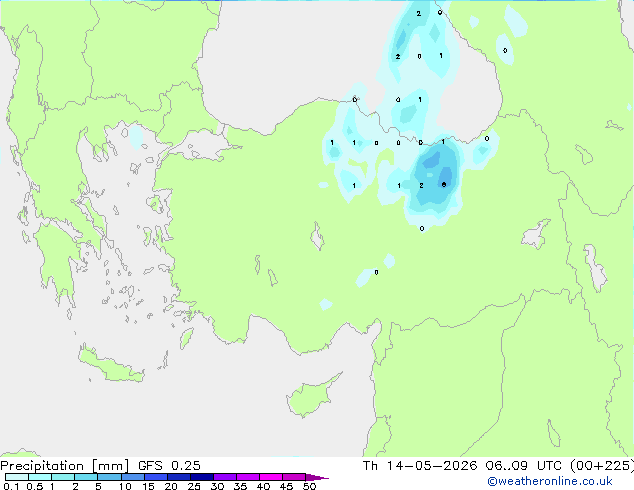Click the 30–35 mm purple legend swatch
The image size is (634, 490).
pos(225,477)
